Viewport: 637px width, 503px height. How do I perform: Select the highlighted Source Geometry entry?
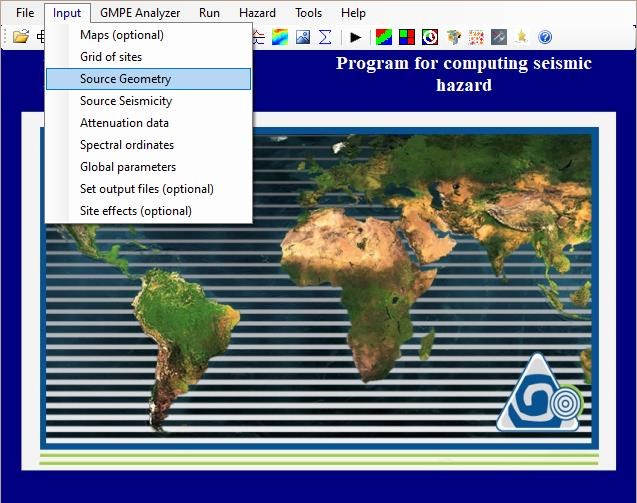(149, 79)
